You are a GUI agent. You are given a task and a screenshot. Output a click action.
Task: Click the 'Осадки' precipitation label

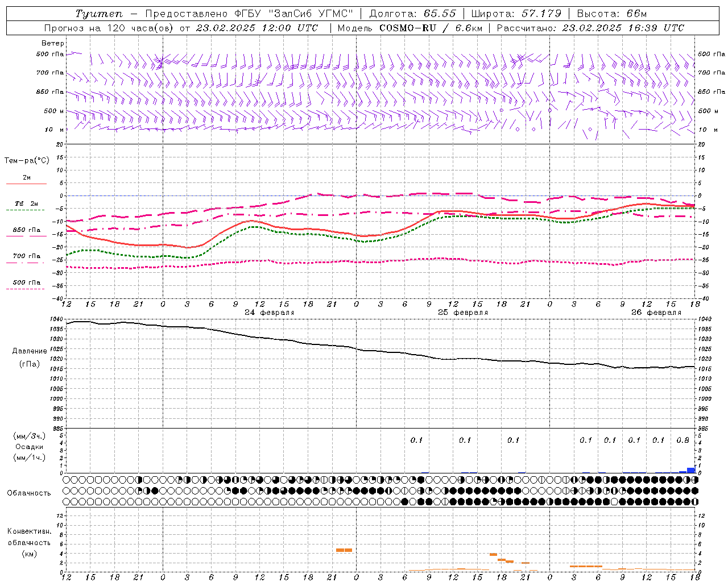[30, 447]
